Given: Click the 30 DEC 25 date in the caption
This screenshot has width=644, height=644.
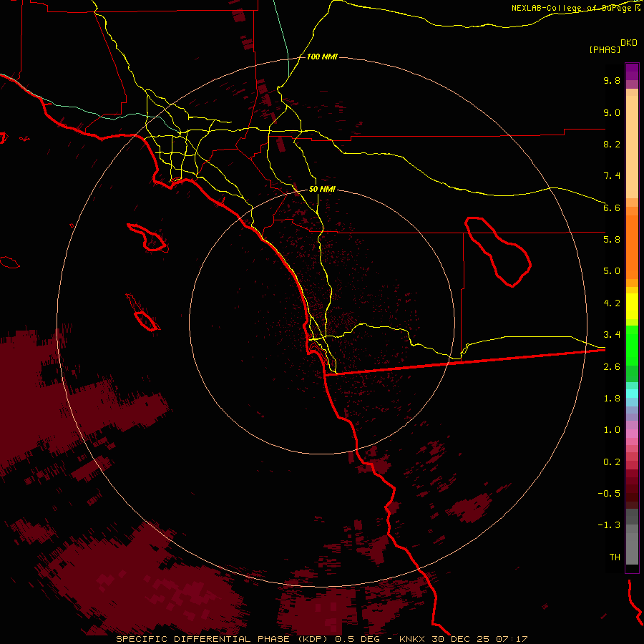Looking at the screenshot, I should click(461, 639).
